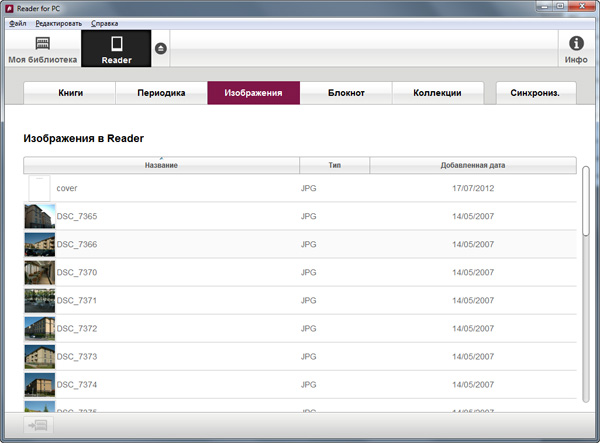
Task: Sort by the Название column header
Action: 161,165
